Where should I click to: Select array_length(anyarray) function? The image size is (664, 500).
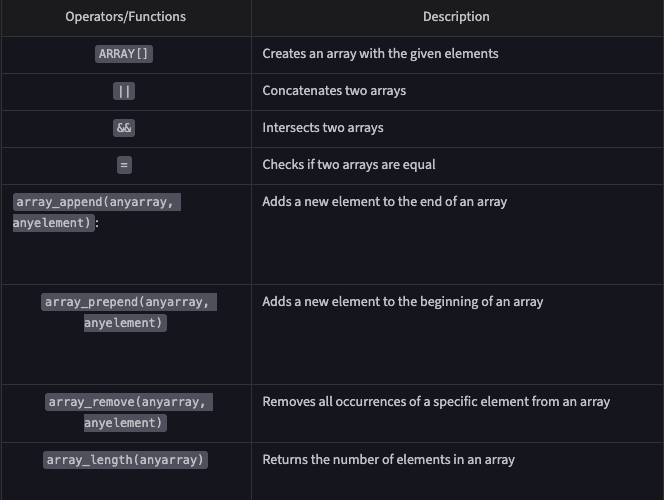[x=125, y=460]
